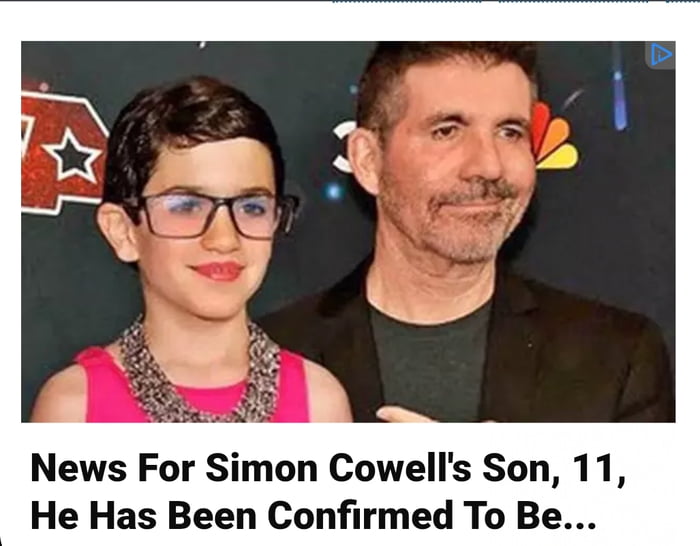Click the word 'News' starting the headline
700x546 pixels.
click(x=79, y=467)
